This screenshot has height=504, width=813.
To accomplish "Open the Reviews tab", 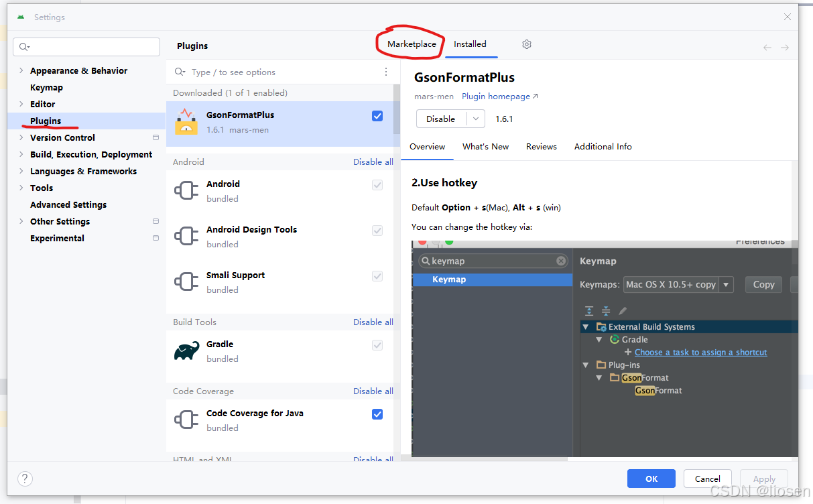I will click(x=542, y=146).
